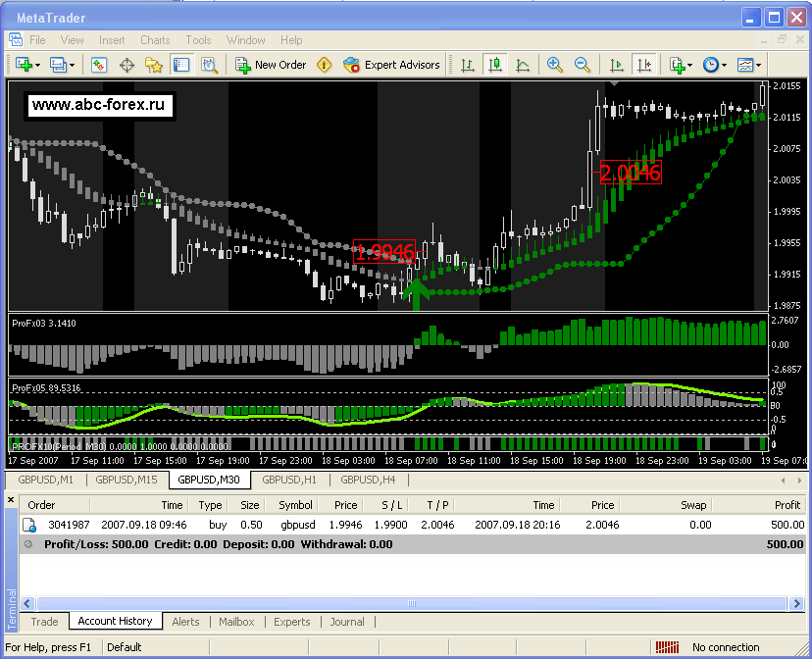This screenshot has width=812, height=659.
Task: Open the Mailbox tab
Action: click(236, 621)
